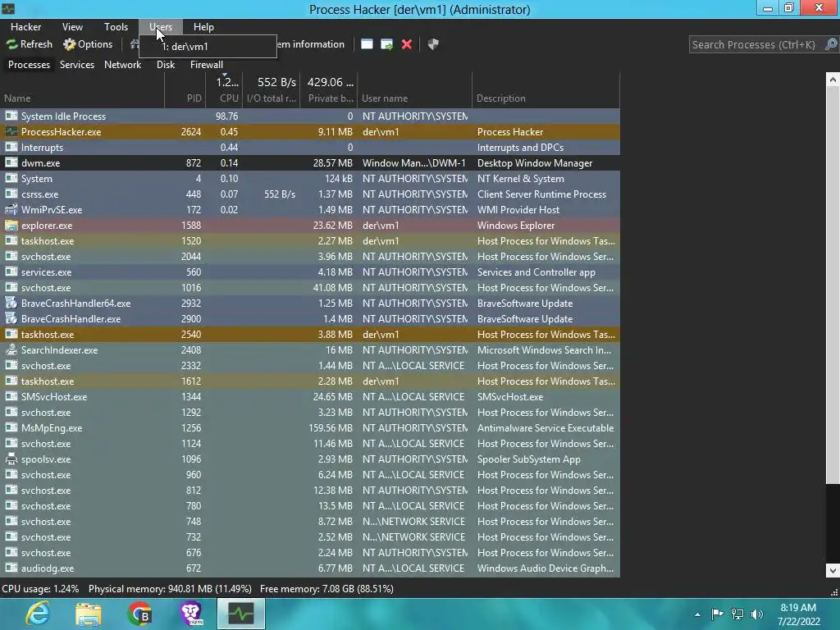Click the Interrupts row
Viewport: 840px width, 630px height.
click(x=310, y=148)
